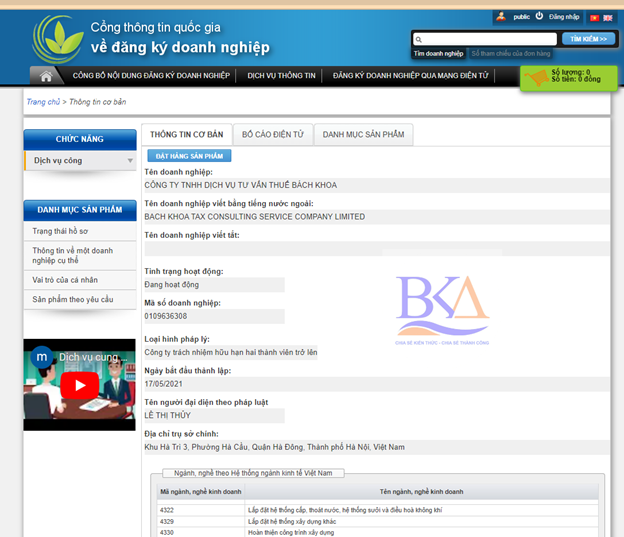
Task: Expand the Dịch vụ công dropdown arrow
Action: pyautogui.click(x=130, y=161)
